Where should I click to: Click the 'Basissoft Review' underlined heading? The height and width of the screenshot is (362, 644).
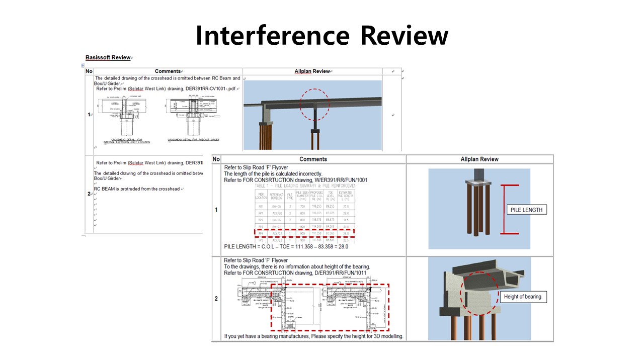[108, 58]
